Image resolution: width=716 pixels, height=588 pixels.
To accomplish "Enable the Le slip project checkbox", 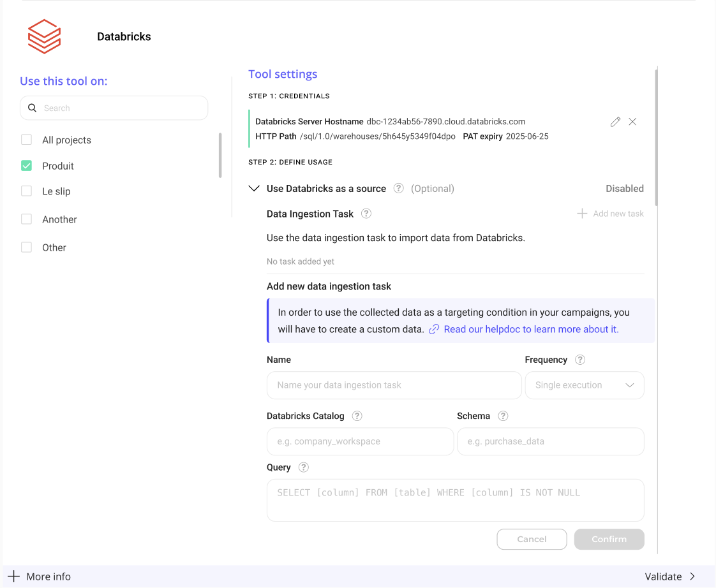I will point(27,191).
